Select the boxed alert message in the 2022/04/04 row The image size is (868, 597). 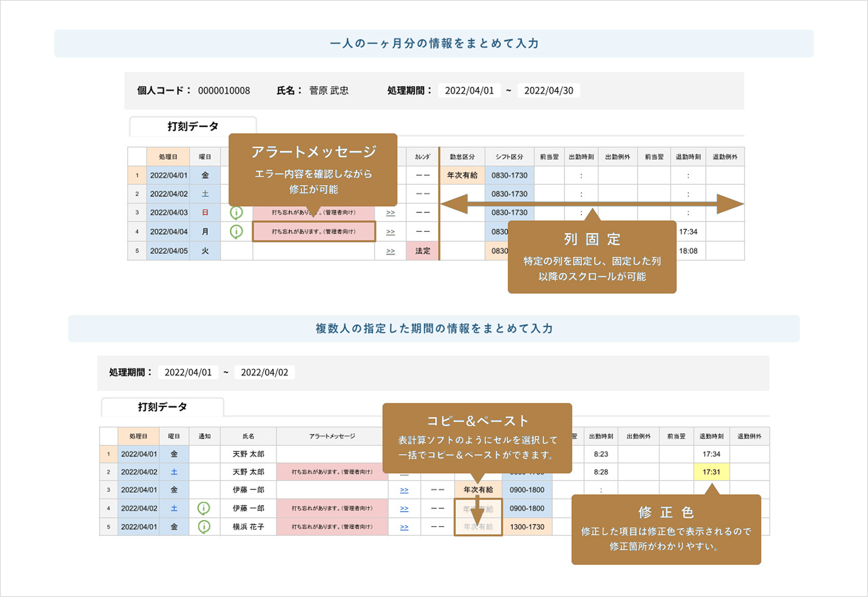click(x=314, y=232)
